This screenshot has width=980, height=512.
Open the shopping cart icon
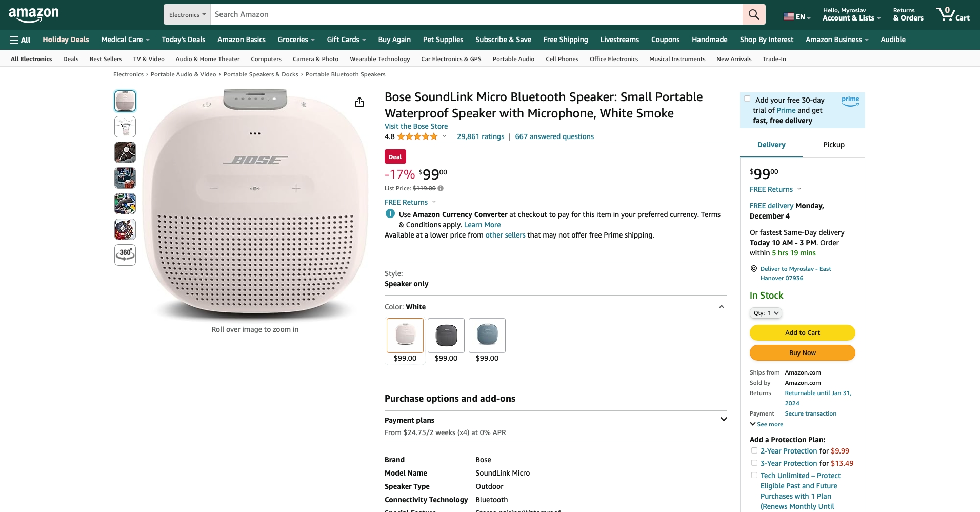click(x=952, y=14)
